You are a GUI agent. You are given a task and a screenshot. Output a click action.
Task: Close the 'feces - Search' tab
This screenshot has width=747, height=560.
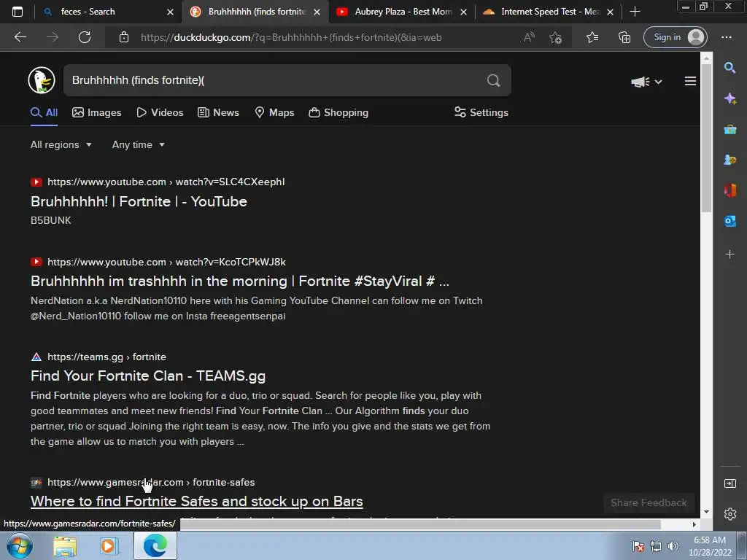170,12
